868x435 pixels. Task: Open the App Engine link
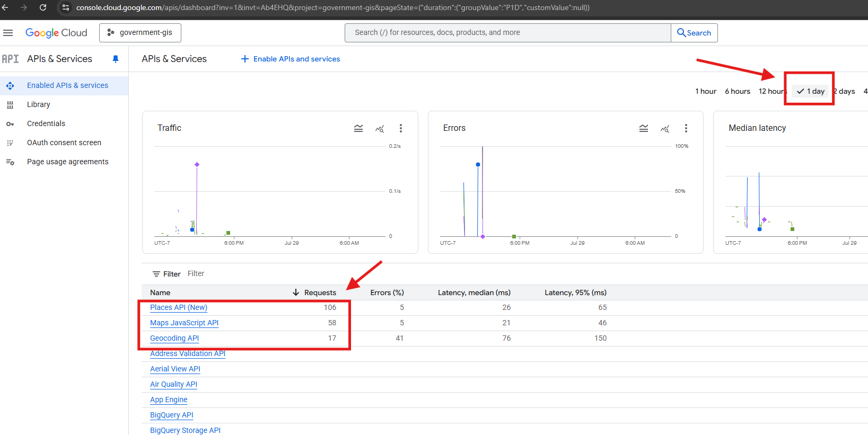click(169, 400)
